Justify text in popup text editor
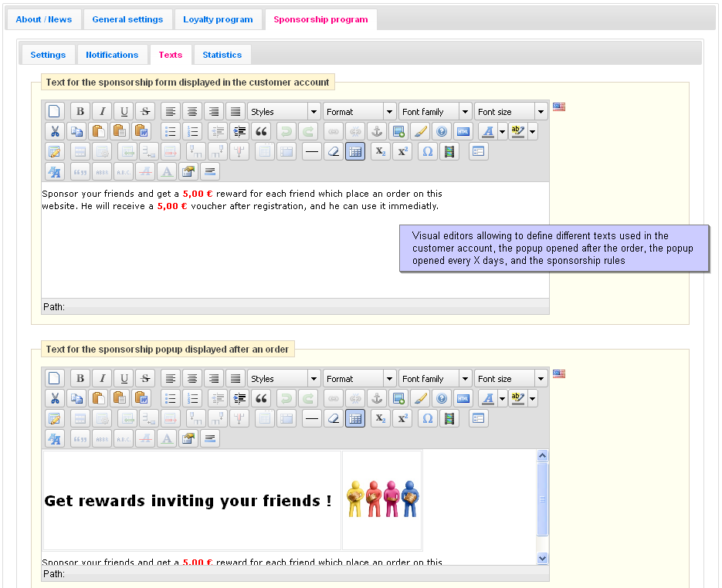The image size is (722, 588). coord(236,378)
